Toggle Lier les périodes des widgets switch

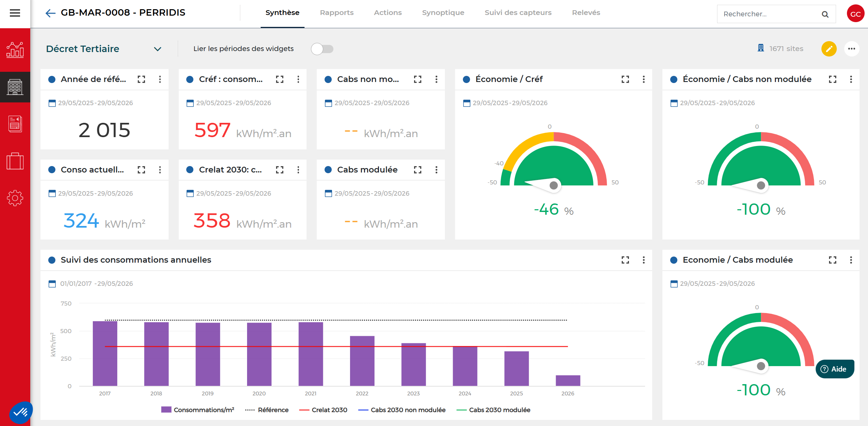click(322, 49)
